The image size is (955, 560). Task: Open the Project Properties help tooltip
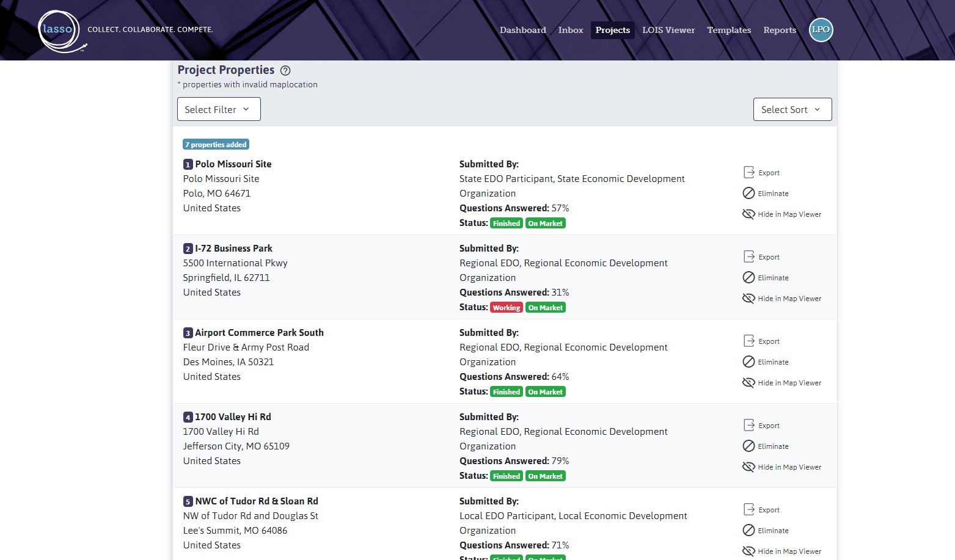(285, 70)
